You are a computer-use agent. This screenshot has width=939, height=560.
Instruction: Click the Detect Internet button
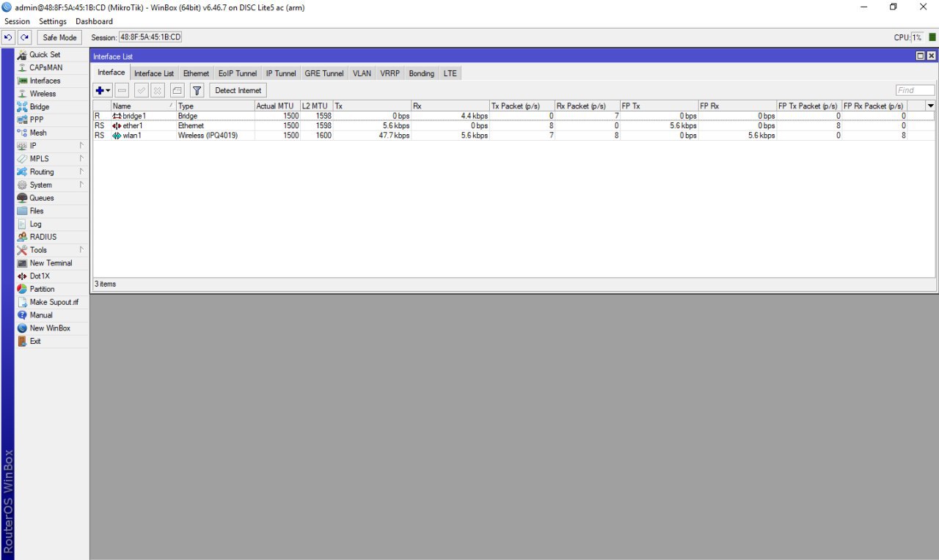[238, 90]
